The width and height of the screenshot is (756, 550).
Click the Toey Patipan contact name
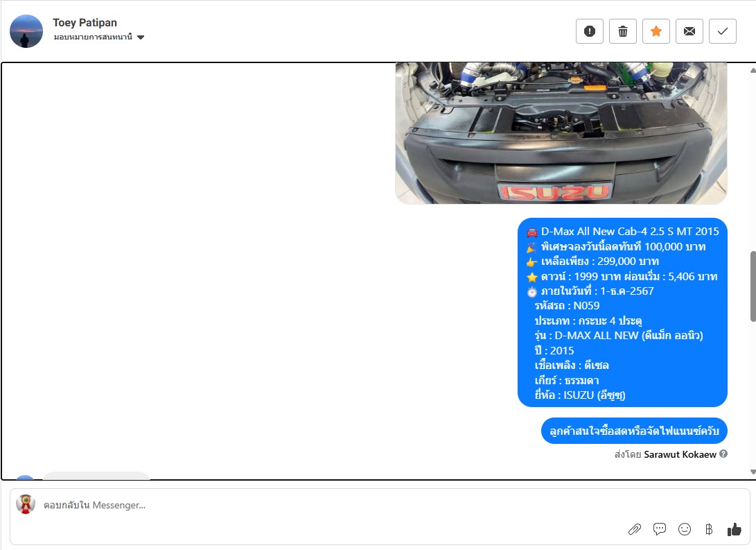(x=85, y=23)
